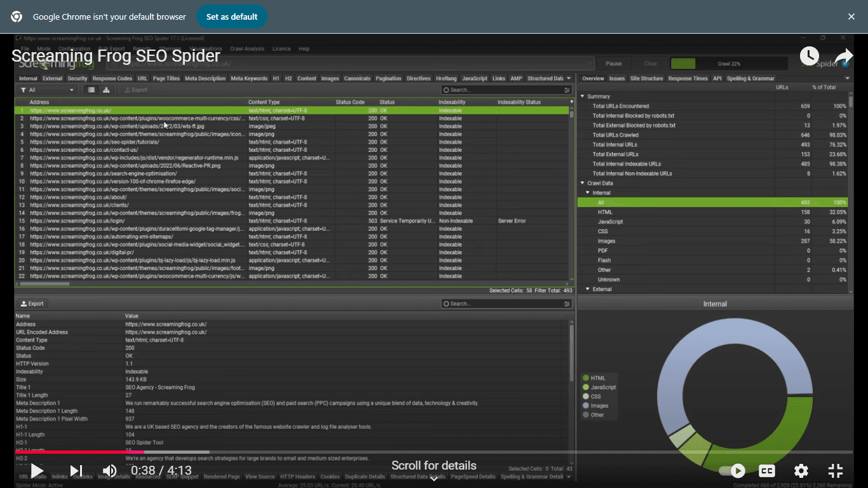
Task: Select the HTML row in Crawl Data
Action: tap(712, 212)
